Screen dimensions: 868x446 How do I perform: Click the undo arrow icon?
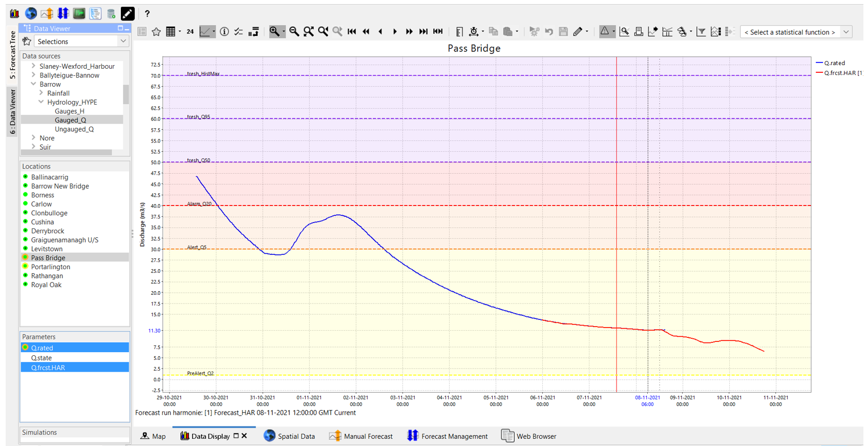pos(549,32)
